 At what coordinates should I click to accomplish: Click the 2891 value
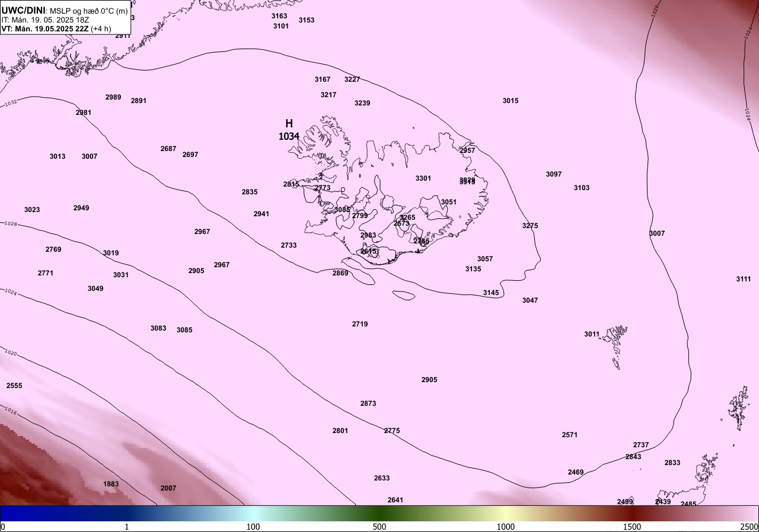tap(138, 101)
